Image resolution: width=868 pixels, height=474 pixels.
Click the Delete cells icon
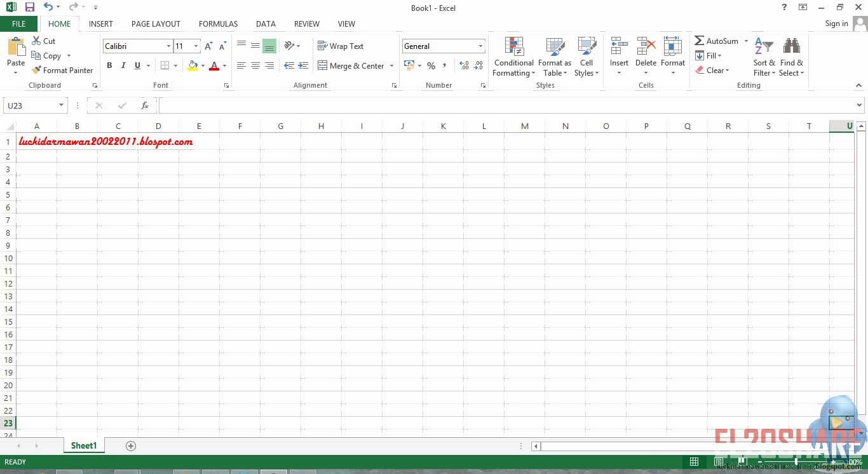tap(646, 46)
